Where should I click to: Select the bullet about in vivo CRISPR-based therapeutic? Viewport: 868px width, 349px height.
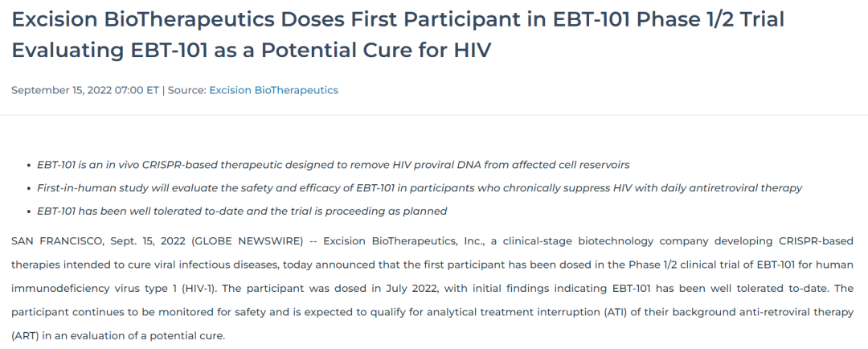tap(334, 165)
